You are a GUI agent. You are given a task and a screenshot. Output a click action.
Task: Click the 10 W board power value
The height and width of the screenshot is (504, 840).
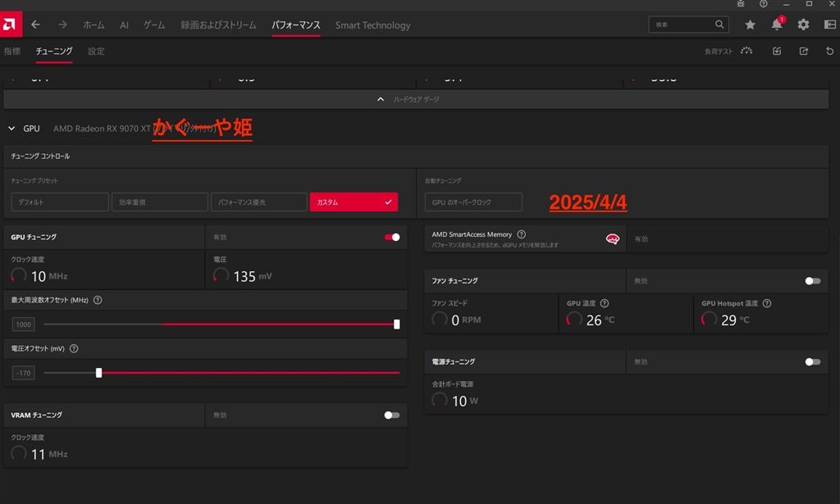point(465,401)
